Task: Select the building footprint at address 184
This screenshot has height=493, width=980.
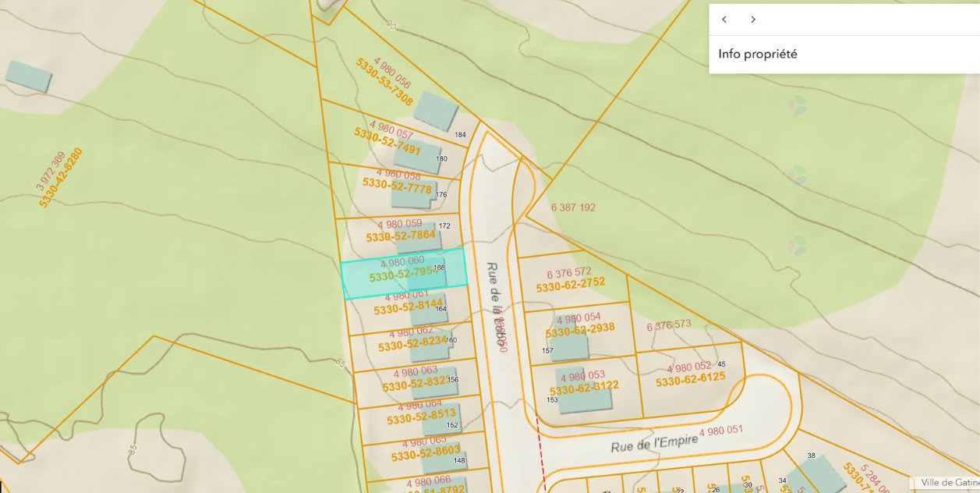Action: tap(435, 111)
